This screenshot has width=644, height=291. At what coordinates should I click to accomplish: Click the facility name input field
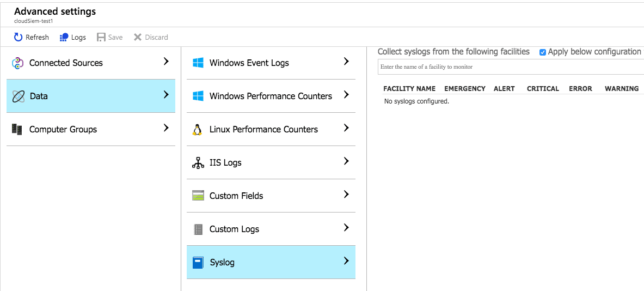(x=511, y=67)
